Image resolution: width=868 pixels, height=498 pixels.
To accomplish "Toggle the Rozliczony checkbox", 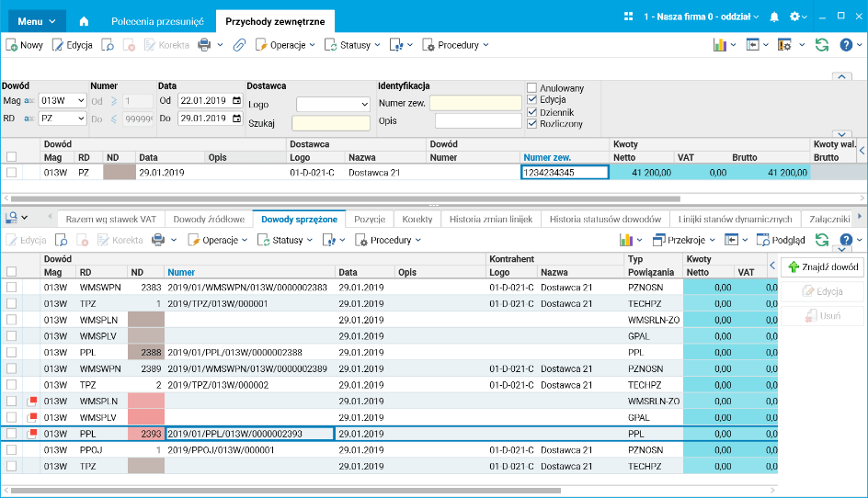I will 531,124.
